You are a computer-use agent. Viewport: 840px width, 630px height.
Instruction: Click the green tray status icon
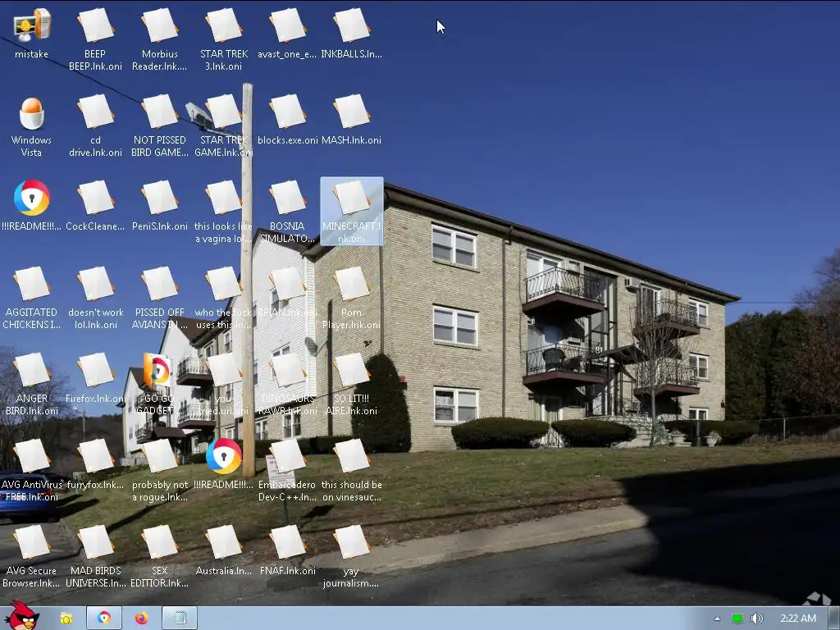coord(737,619)
